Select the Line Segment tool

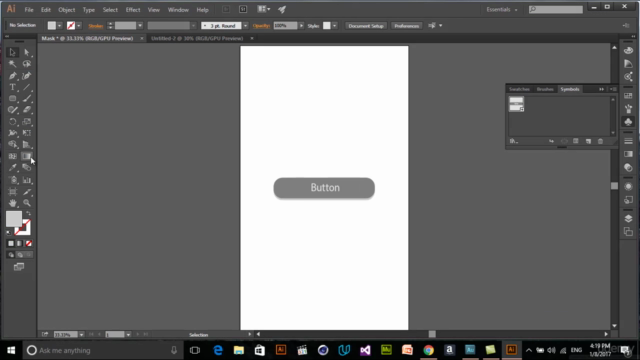pos(27,87)
